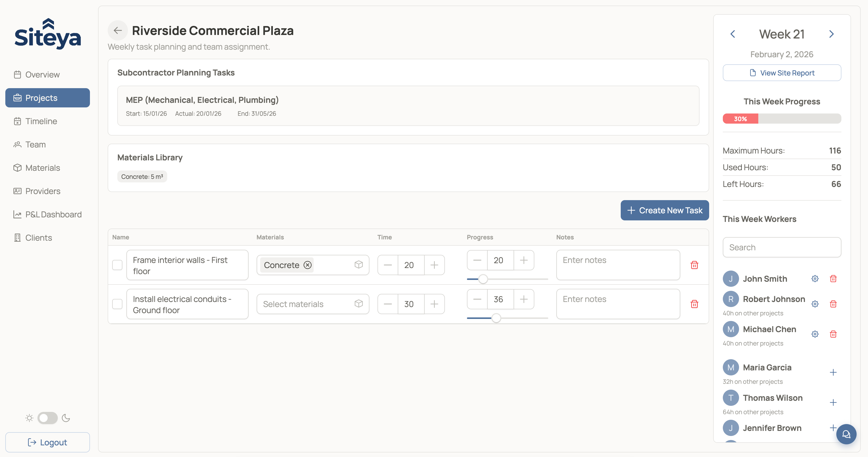Check the Frame interior walls task checkbox

[117, 265]
